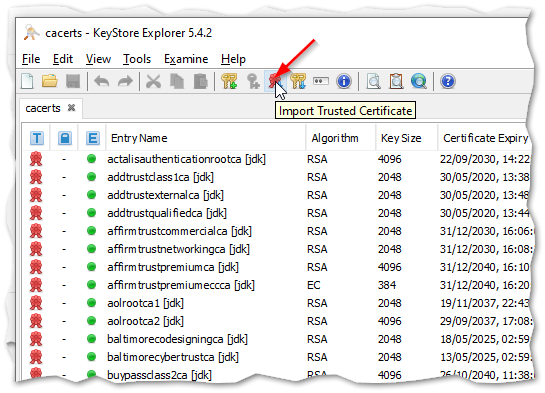Import a key pair from toolbar
This screenshot has width=545, height=393.
[298, 81]
